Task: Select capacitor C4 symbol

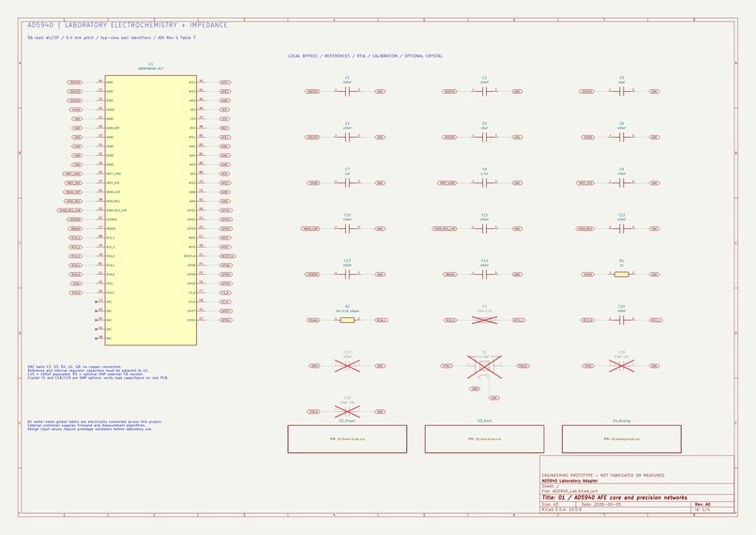Action: pyautogui.click(x=347, y=137)
